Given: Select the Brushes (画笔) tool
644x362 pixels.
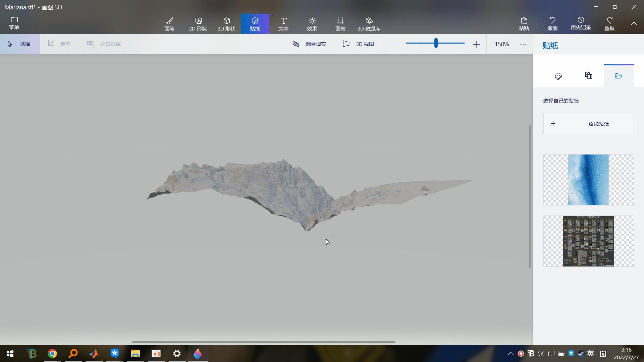Looking at the screenshot, I should click(x=169, y=24).
